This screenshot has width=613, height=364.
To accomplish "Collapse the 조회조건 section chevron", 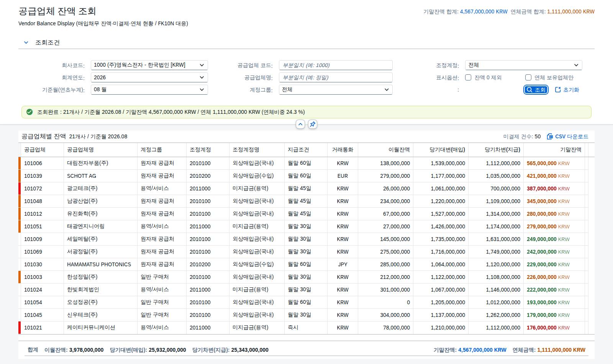I will (x=26, y=43).
